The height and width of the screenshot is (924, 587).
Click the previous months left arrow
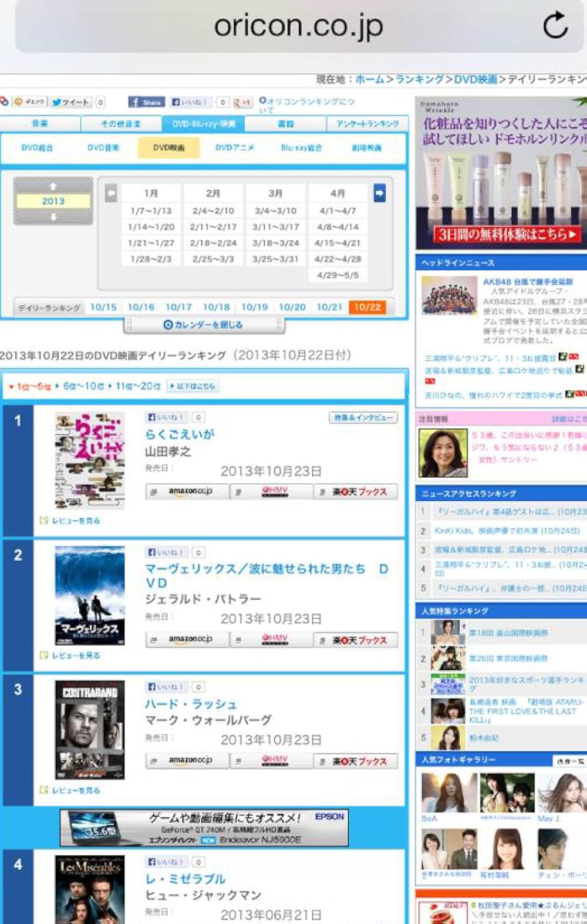(x=111, y=193)
